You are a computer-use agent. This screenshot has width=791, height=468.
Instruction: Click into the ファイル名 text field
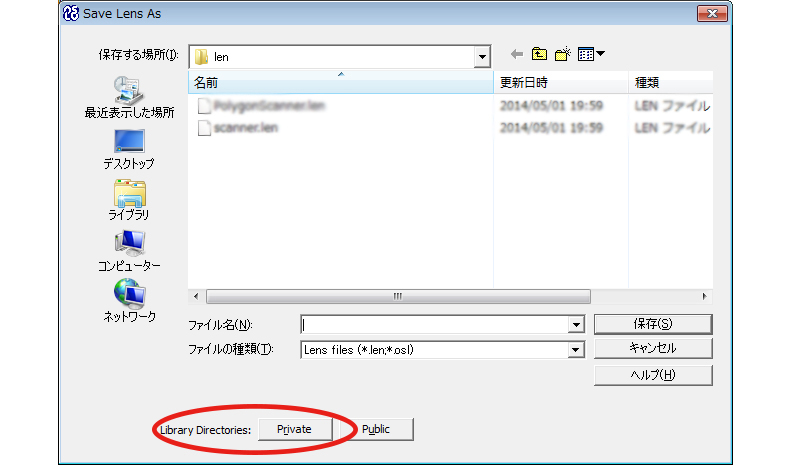click(435, 325)
